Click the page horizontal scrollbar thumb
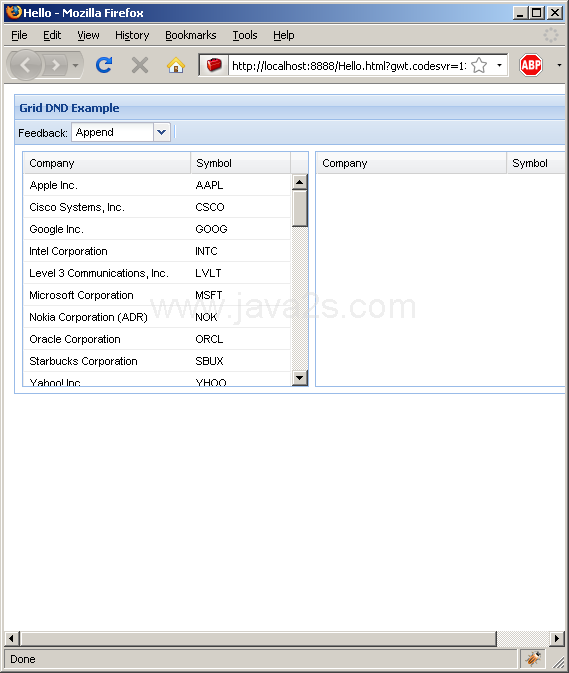 tap(258, 638)
